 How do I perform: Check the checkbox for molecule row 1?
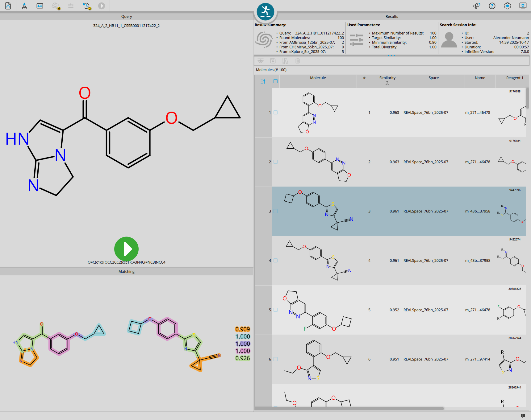pos(276,113)
